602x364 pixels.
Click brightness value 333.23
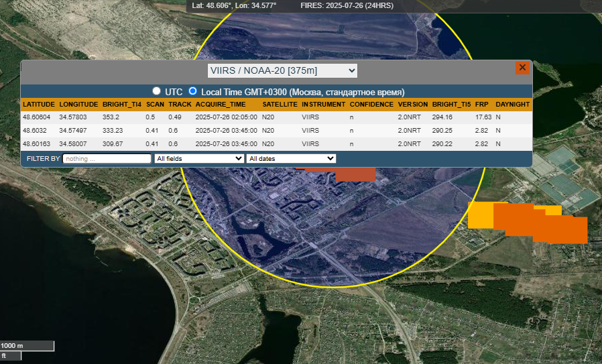[113, 131]
